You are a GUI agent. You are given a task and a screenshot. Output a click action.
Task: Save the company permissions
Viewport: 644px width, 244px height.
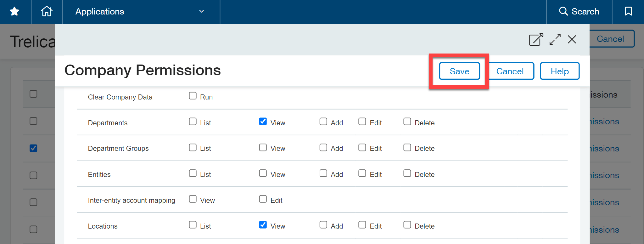click(x=459, y=71)
